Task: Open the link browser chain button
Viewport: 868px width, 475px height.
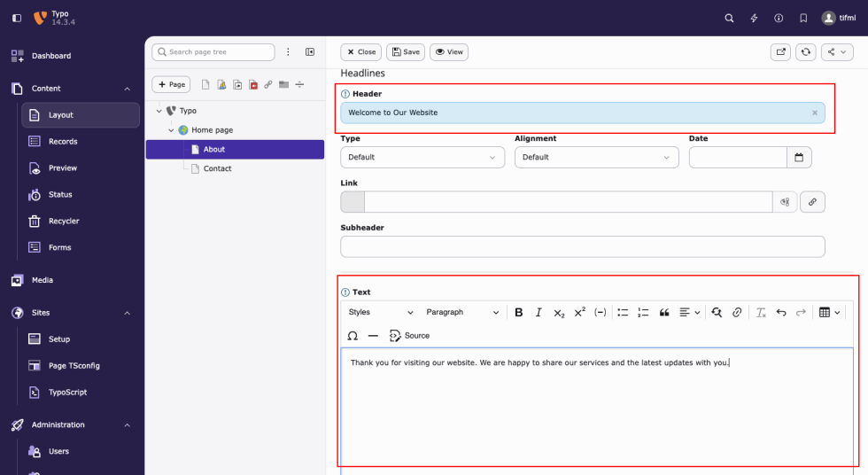Action: click(x=812, y=202)
